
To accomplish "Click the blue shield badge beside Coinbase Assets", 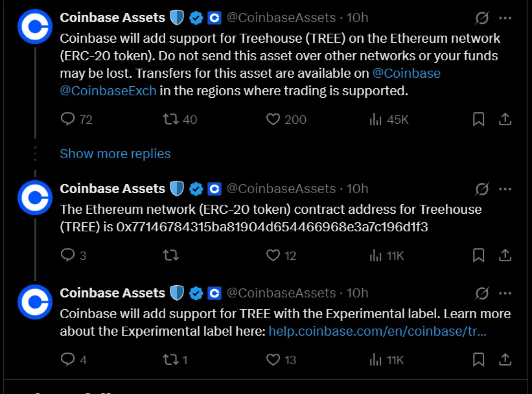I will point(176,17).
